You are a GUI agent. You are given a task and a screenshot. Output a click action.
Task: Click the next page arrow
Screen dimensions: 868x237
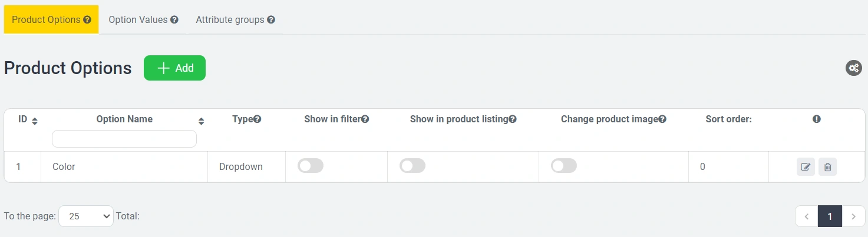click(x=853, y=216)
